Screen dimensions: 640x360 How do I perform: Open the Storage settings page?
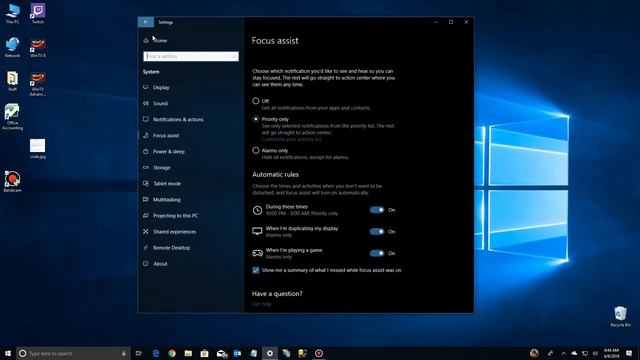[x=162, y=167]
